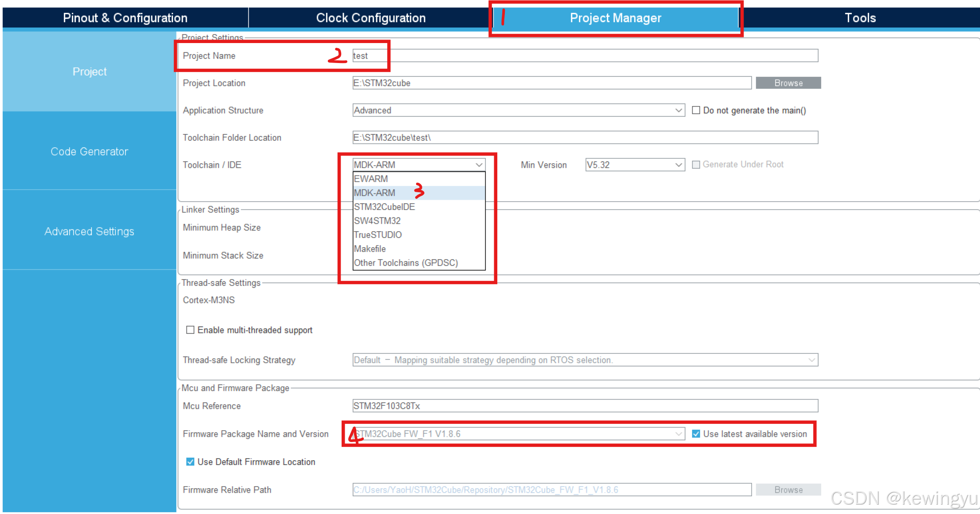Viewport: 980px width, 514px height.
Task: Select EWARM in the toolchain list
Action: [371, 179]
